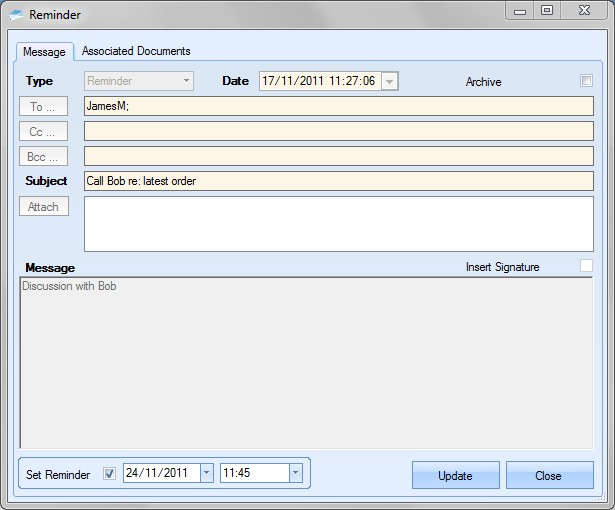615x510 pixels.
Task: Click the empty Bcc input field
Action: 338,156
